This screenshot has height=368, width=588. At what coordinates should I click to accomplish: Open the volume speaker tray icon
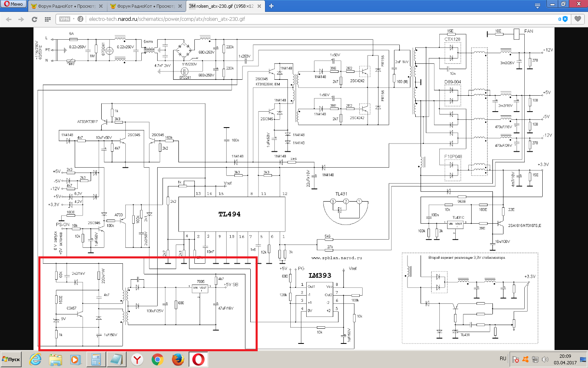(545, 359)
